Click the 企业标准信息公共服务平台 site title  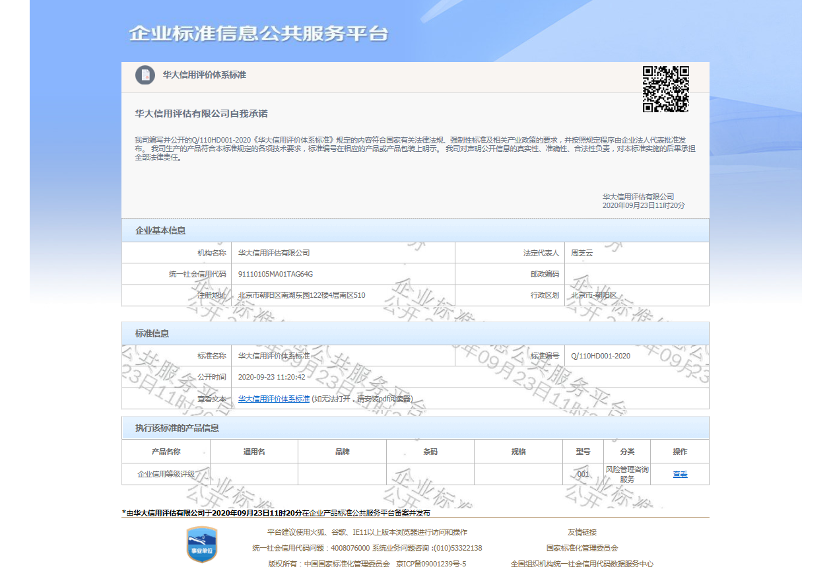point(259,33)
